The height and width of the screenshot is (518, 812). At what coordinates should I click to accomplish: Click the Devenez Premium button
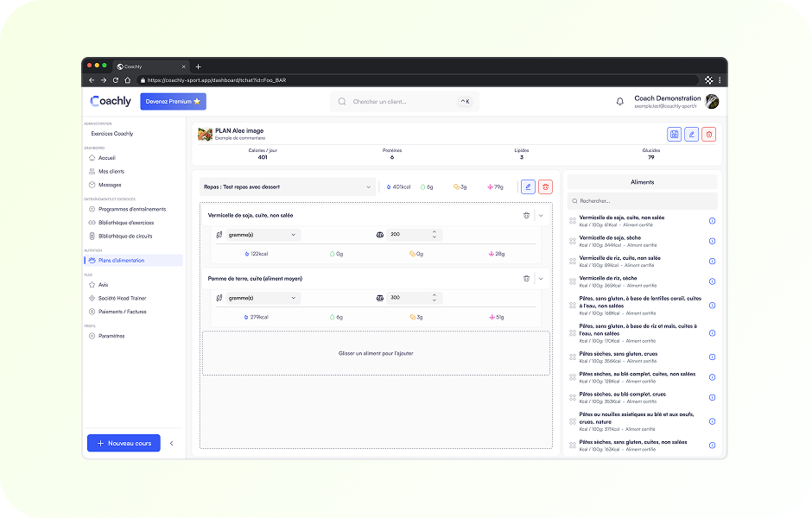point(173,102)
